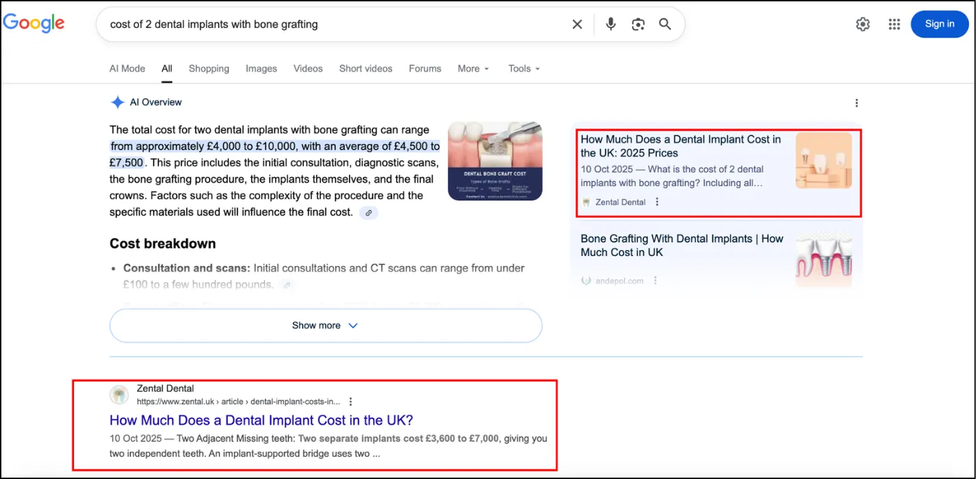Start voice search with microphone icon

[x=611, y=25]
